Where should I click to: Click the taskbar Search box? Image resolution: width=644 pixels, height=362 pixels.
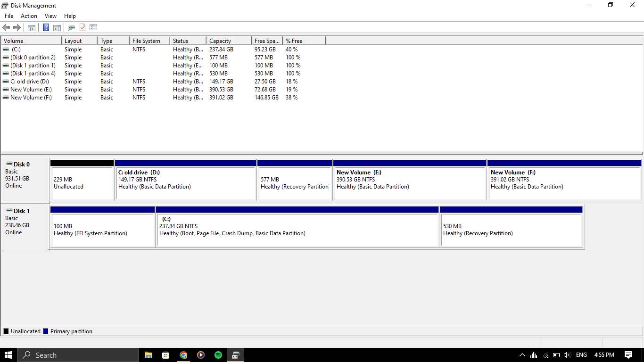click(x=78, y=355)
